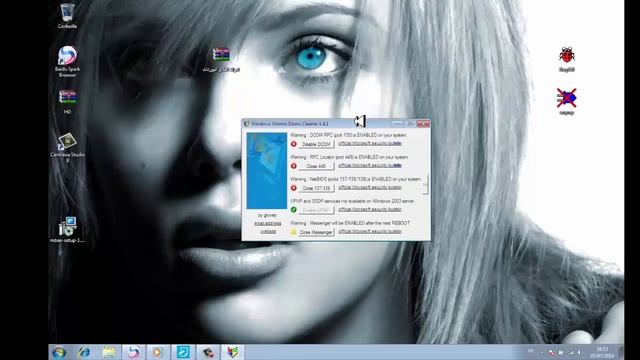Open the taskbar clock and date

(602, 353)
